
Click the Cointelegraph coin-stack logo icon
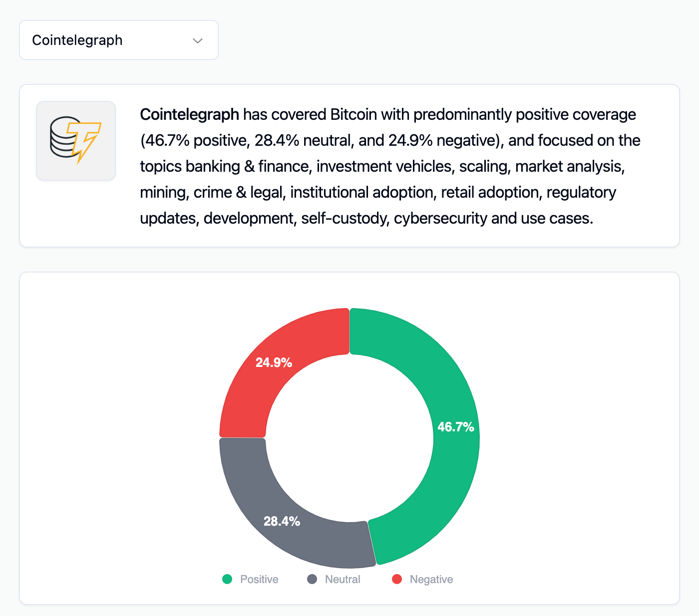click(x=76, y=140)
